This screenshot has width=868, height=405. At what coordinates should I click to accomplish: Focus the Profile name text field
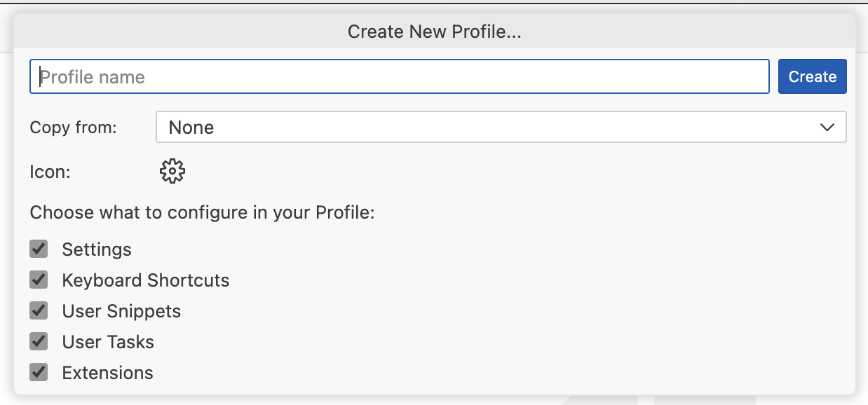(x=400, y=76)
